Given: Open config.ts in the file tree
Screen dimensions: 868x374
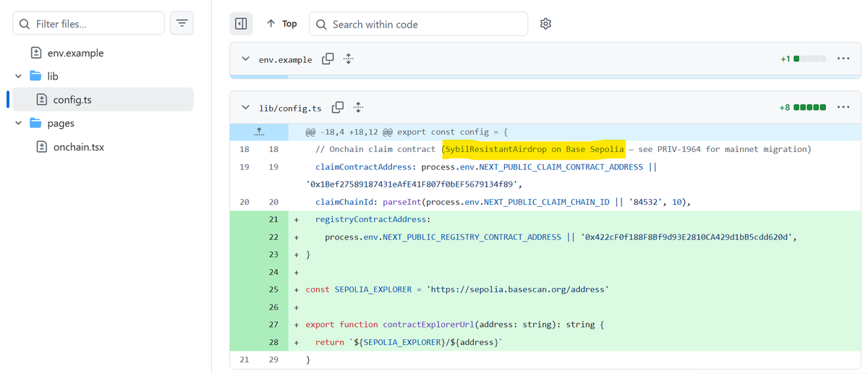Looking at the screenshot, I should coord(103,100).
